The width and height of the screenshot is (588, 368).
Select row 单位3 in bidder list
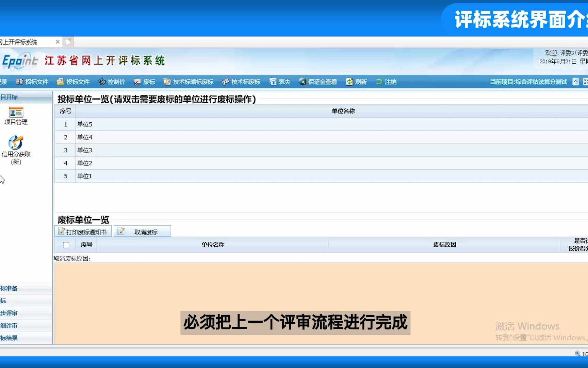point(321,150)
